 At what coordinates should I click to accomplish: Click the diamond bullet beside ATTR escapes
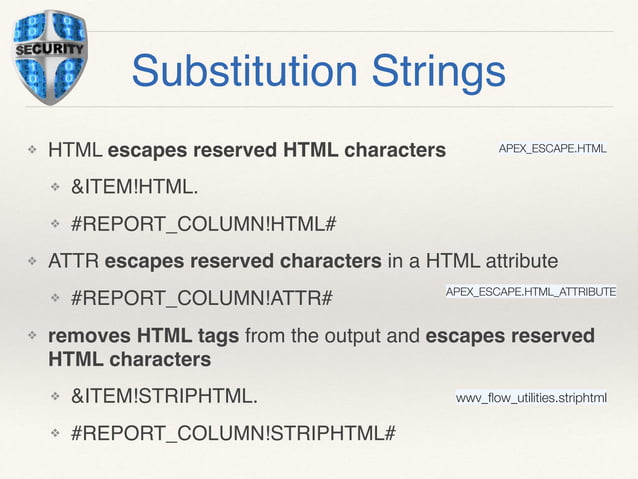coord(31,262)
